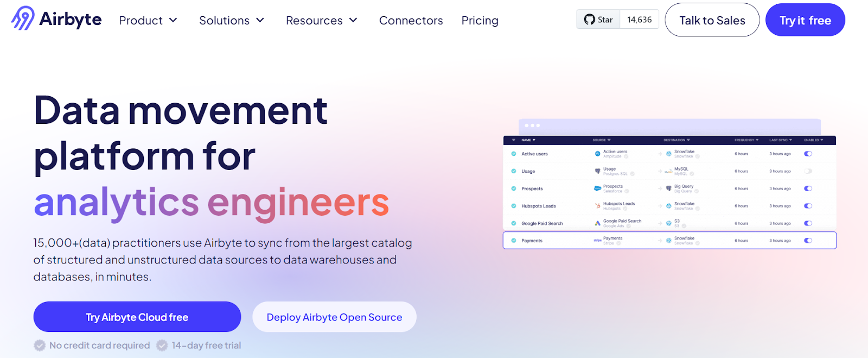Screen dimensions: 868x358
Task: Click the Try it free button
Action: point(805,20)
